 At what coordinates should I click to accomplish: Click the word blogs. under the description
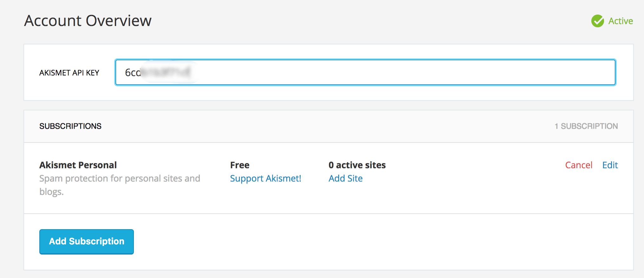pos(51,192)
